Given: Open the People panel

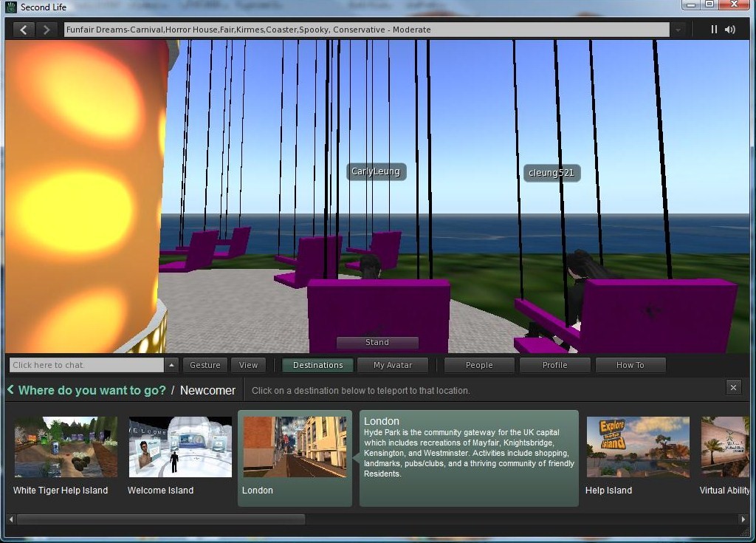Looking at the screenshot, I should coord(479,365).
